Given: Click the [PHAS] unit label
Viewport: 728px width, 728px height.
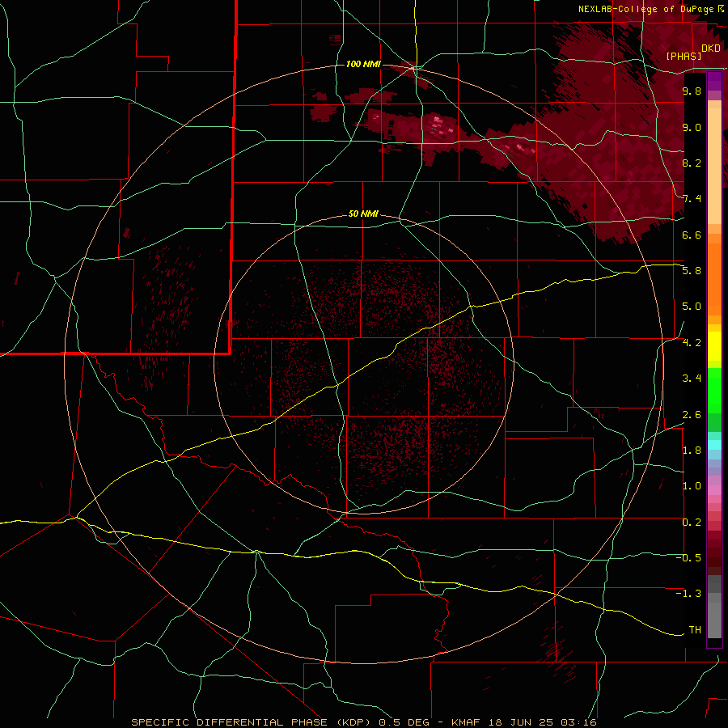Looking at the screenshot, I should click(x=684, y=56).
